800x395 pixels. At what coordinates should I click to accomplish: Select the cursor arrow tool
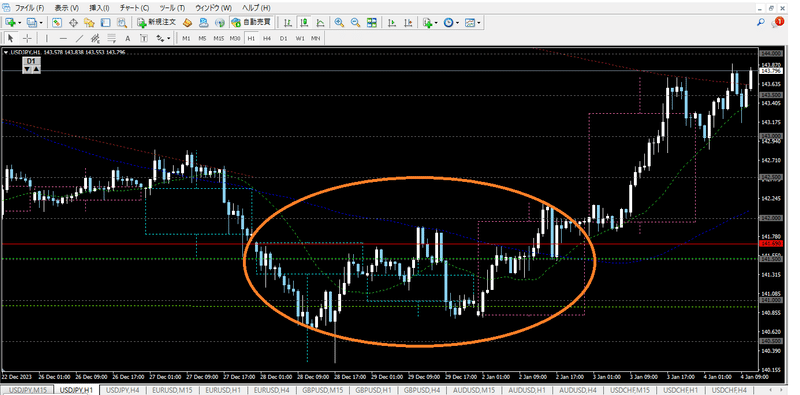pos(11,38)
